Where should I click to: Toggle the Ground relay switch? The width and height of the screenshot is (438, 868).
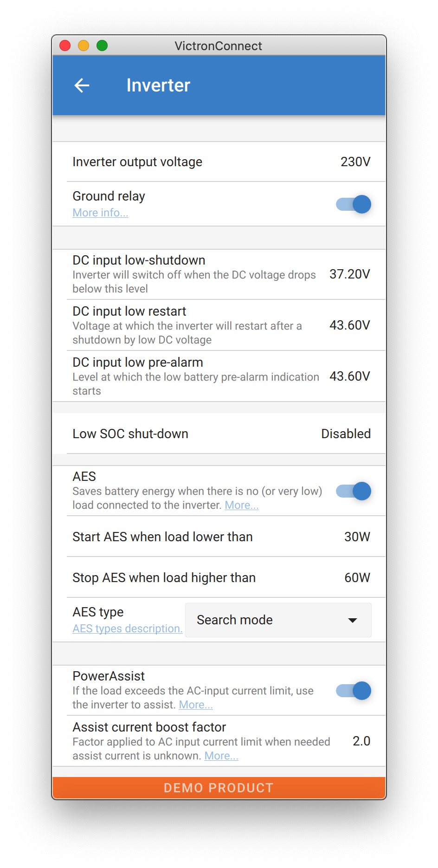coord(354,204)
